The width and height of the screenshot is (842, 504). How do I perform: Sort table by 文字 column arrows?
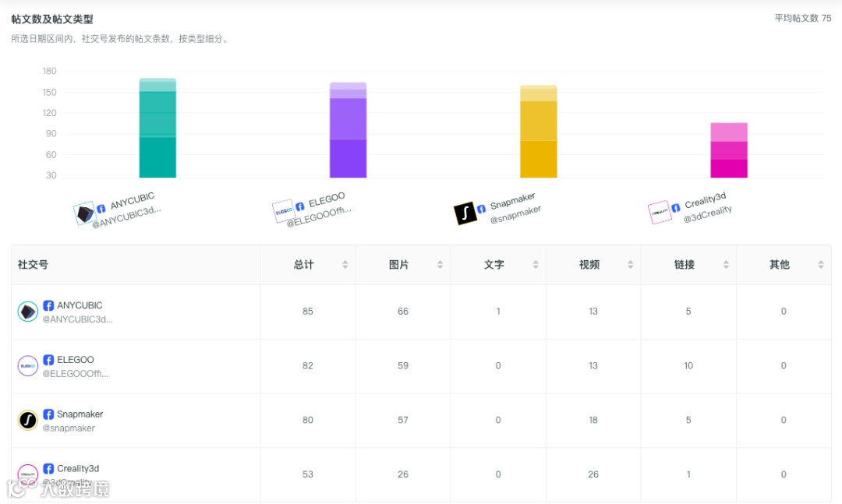[536, 265]
